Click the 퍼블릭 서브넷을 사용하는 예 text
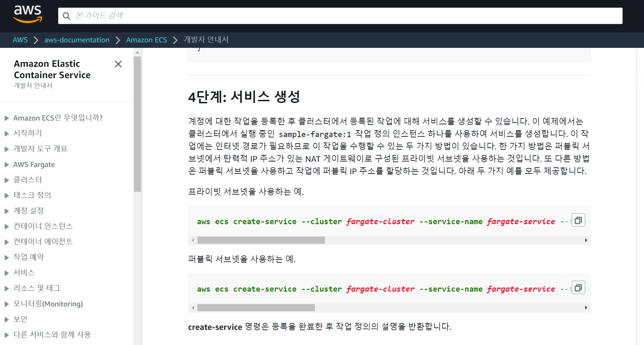The image size is (644, 345). point(242,259)
